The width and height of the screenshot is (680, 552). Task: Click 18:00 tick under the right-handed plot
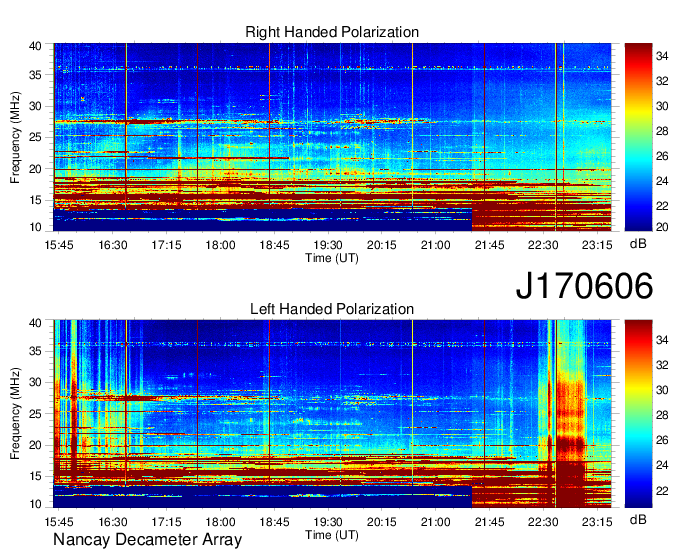pyautogui.click(x=220, y=245)
